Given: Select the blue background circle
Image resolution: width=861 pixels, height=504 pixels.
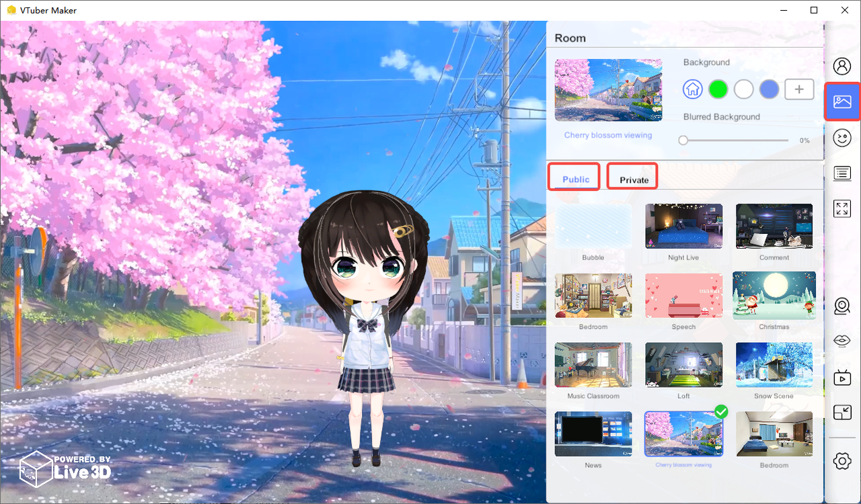Looking at the screenshot, I should tap(769, 89).
